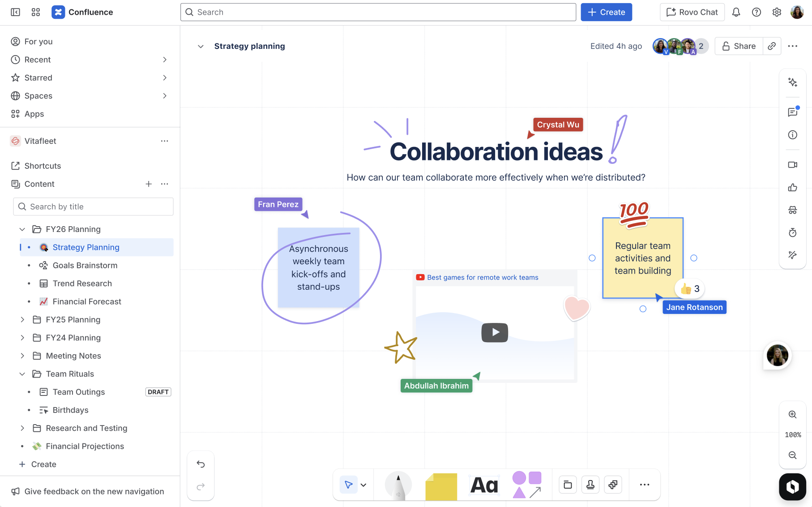Screen dimensions: 812x507
Task: Open Best games for remote work teams link
Action: [x=483, y=277]
